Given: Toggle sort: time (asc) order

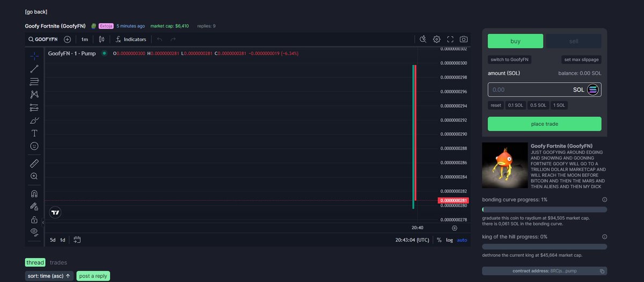Looking at the screenshot, I should [49, 276].
